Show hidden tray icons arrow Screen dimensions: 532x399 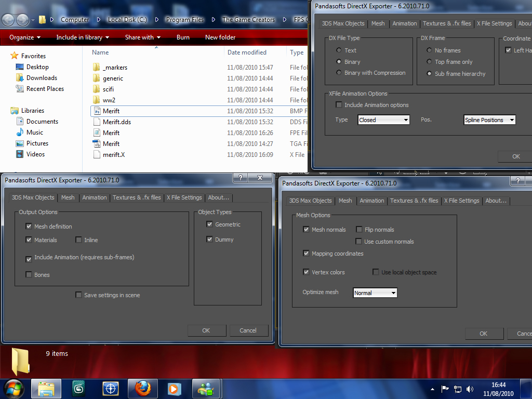(432, 389)
